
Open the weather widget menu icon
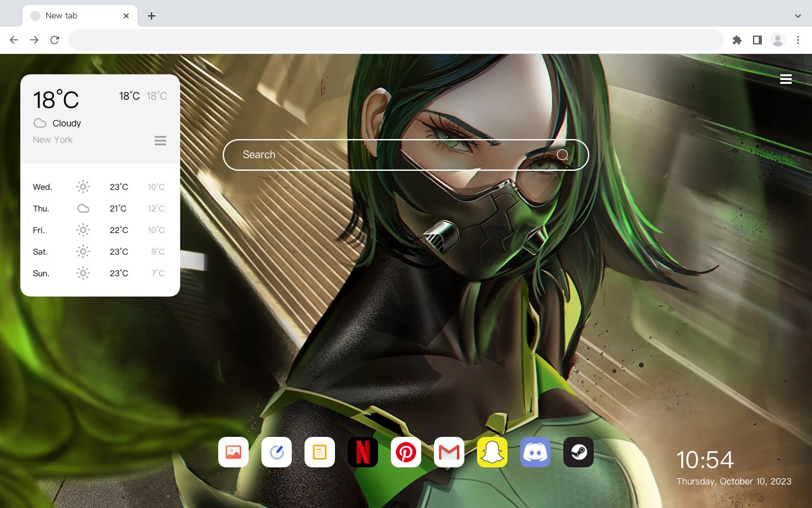[160, 140]
